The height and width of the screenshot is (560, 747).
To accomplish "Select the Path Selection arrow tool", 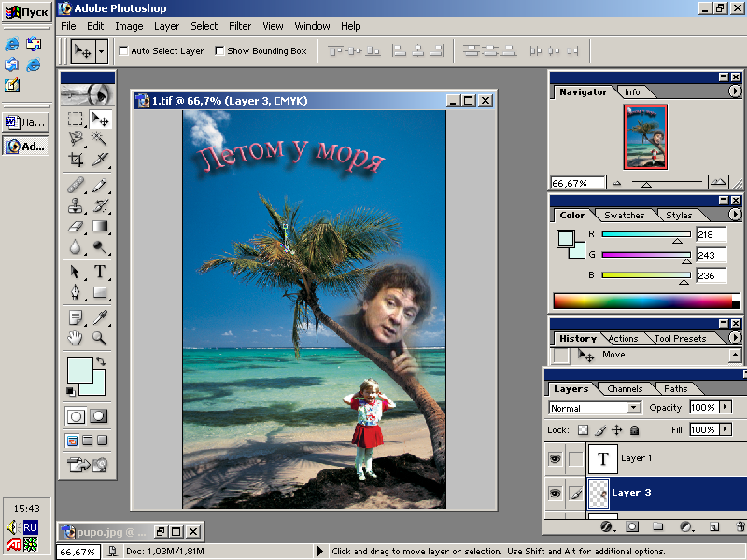I will [x=76, y=272].
